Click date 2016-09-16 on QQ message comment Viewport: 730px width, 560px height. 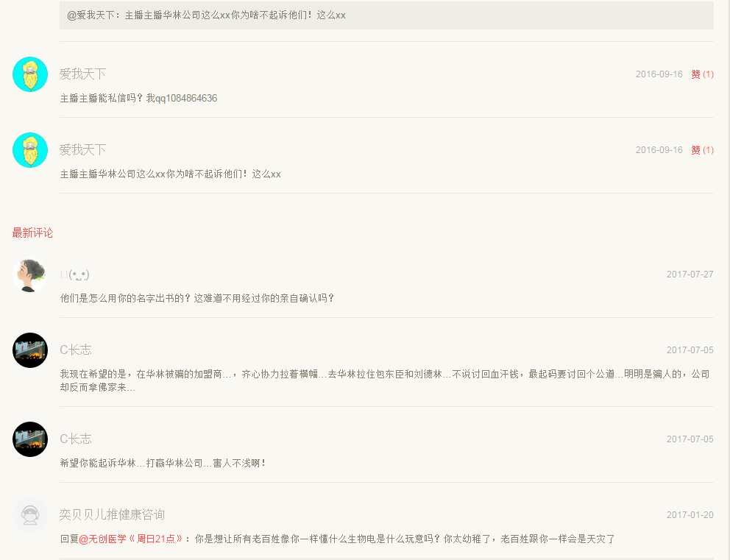(659, 74)
